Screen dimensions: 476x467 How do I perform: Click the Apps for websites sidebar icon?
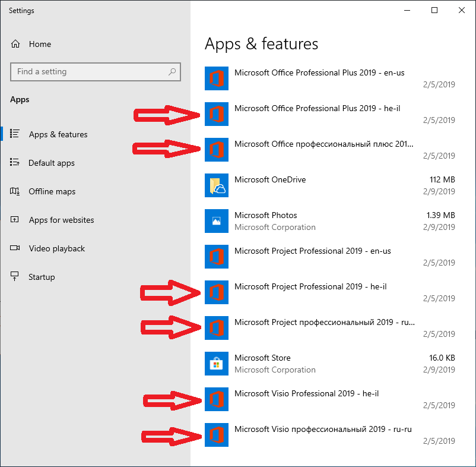(x=15, y=219)
